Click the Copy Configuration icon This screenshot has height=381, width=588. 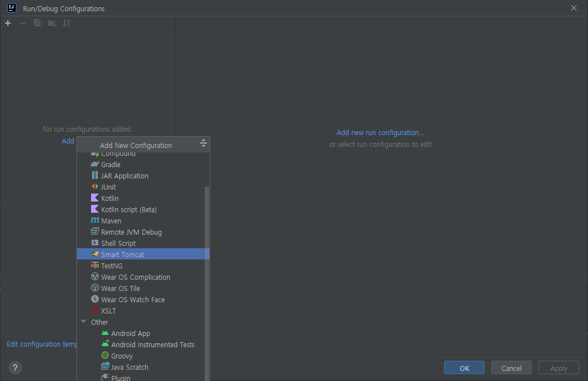click(37, 23)
